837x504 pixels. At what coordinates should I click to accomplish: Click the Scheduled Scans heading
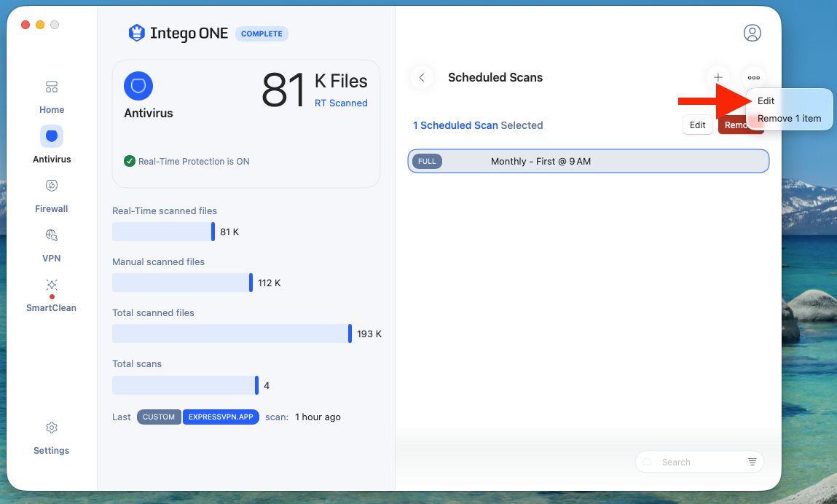(495, 78)
